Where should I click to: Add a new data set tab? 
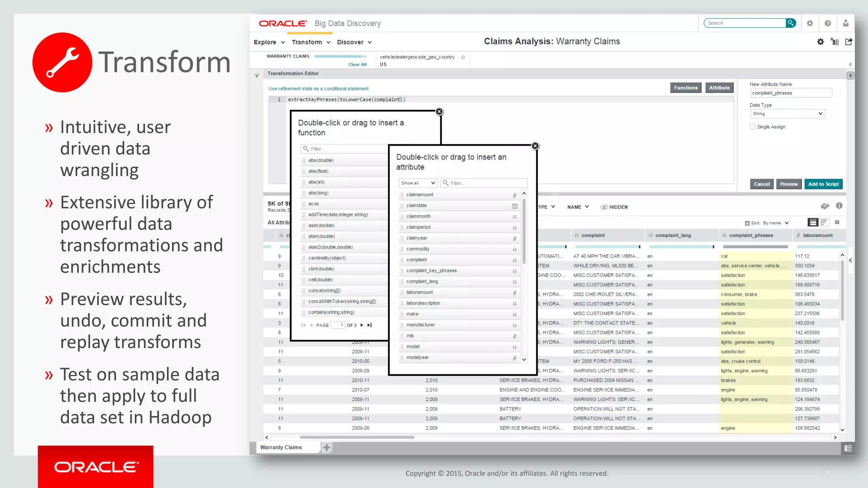326,447
